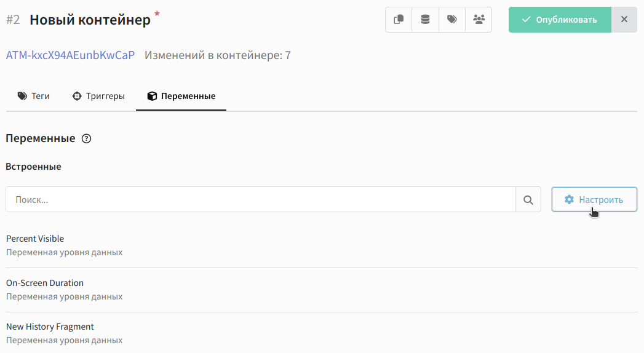Open the Настроить built-in variables settings
The height and width of the screenshot is (353, 644).
click(x=594, y=199)
